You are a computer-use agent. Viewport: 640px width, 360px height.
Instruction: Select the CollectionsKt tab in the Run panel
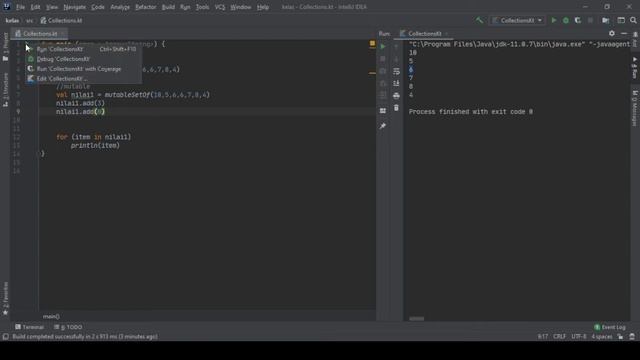pos(424,33)
